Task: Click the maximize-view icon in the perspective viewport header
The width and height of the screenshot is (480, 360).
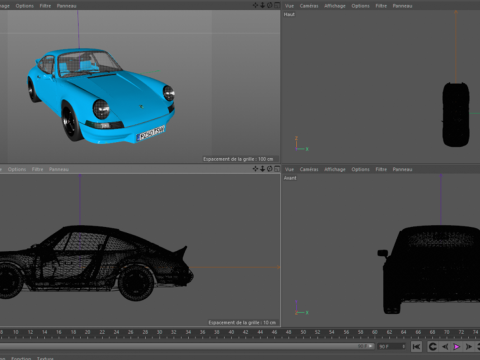Action: [x=277, y=5]
